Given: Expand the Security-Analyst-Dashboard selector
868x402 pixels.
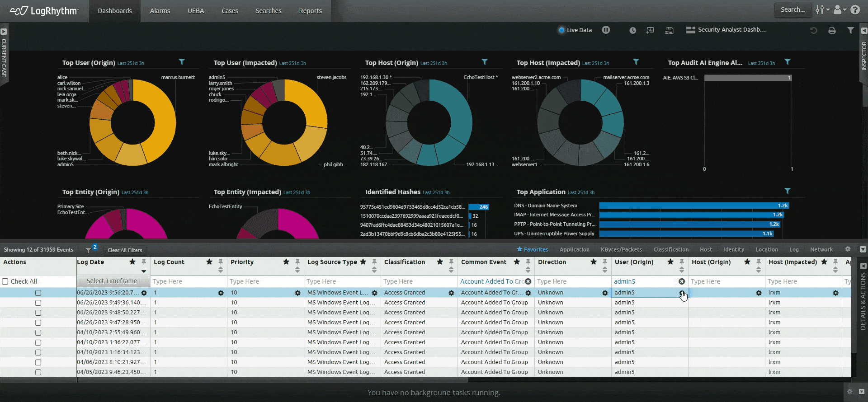Looking at the screenshot, I should click(726, 30).
